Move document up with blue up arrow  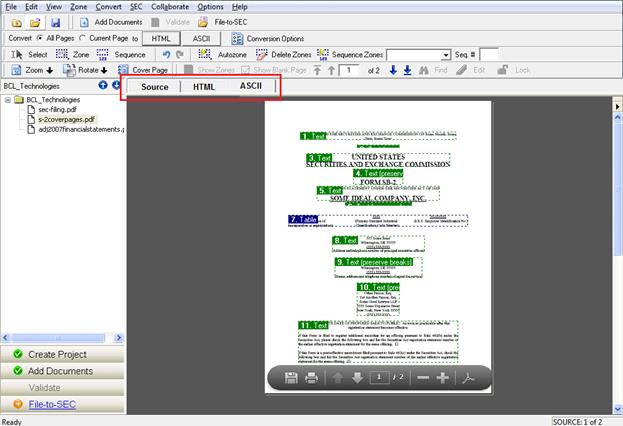pos(103,85)
